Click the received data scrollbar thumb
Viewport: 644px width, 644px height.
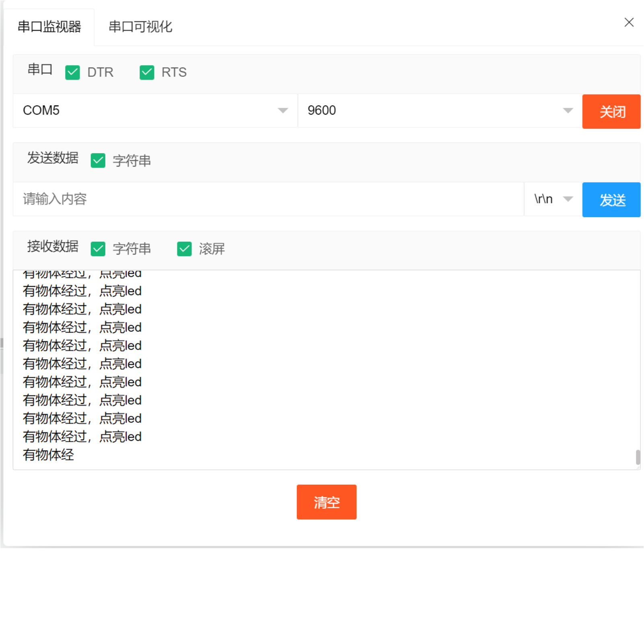[638, 457]
